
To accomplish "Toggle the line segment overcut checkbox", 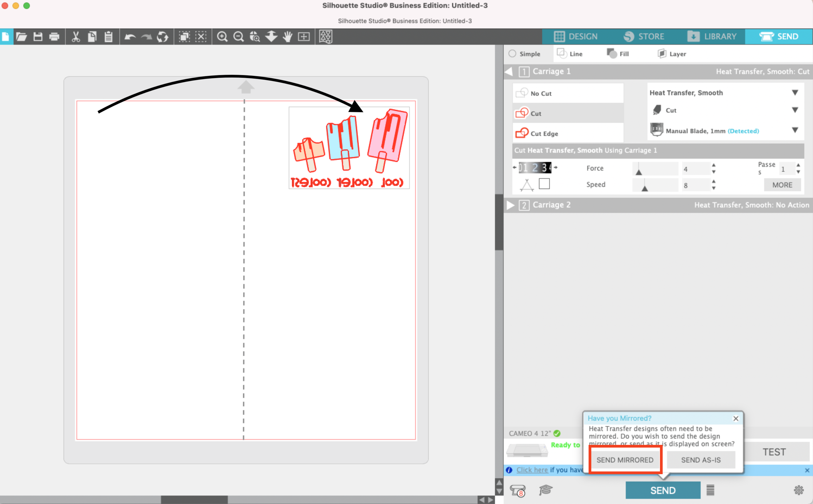I will coord(544,184).
